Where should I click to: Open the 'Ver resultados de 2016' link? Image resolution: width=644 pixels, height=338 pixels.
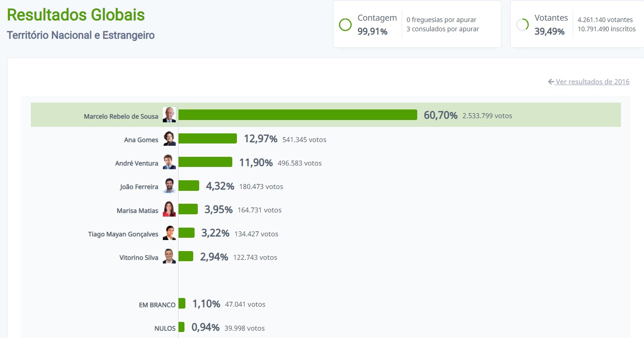click(592, 82)
